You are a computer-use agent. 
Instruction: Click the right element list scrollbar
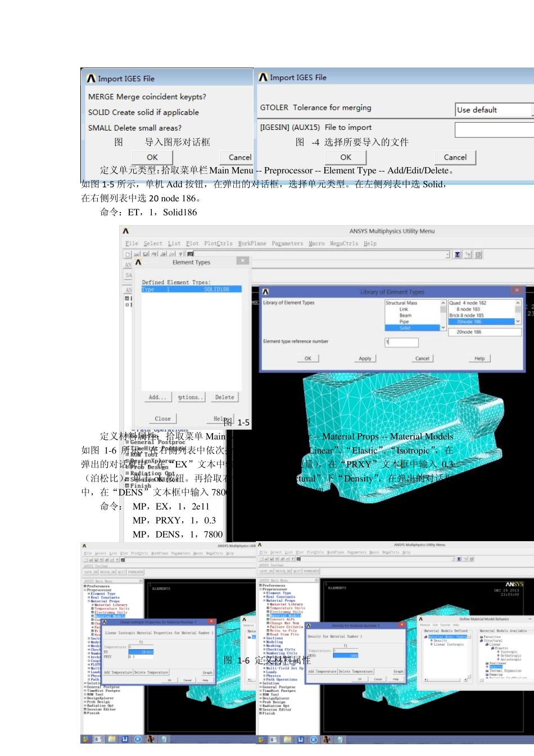[518, 312]
